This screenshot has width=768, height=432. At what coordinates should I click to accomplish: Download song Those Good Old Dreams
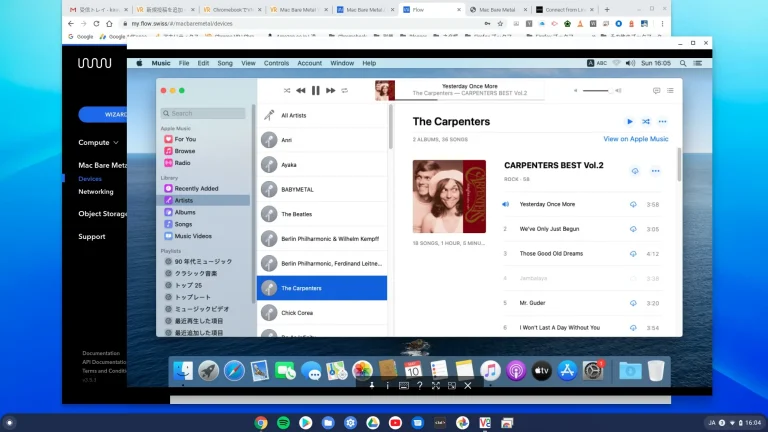(x=633, y=254)
